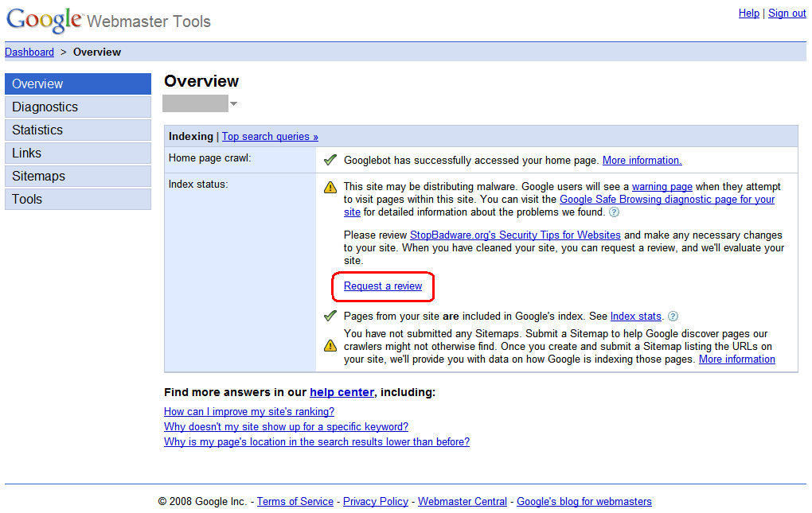Open Tools in the sidebar
The height and width of the screenshot is (513, 812).
(x=78, y=199)
